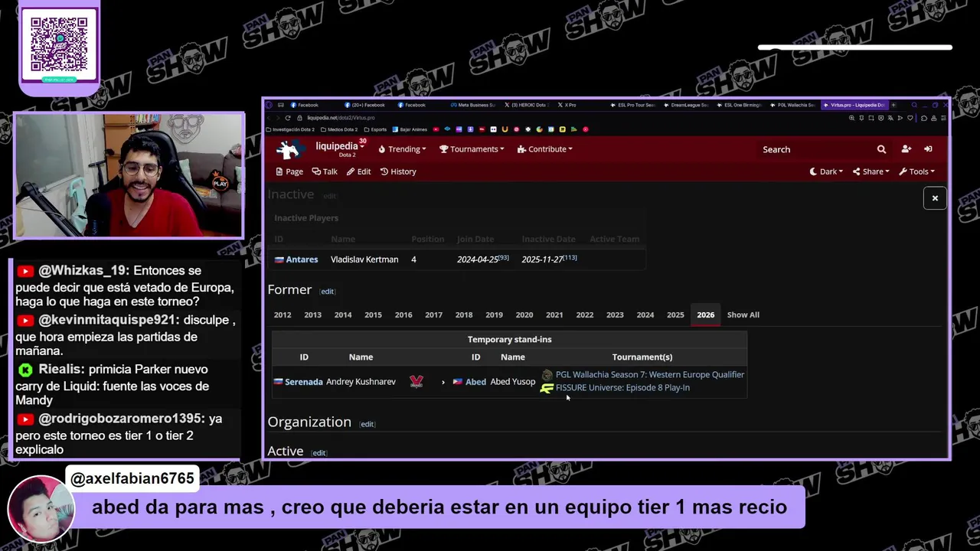Screen dimensions: 980x551
Task: Open the Share dropdown
Action: point(871,171)
